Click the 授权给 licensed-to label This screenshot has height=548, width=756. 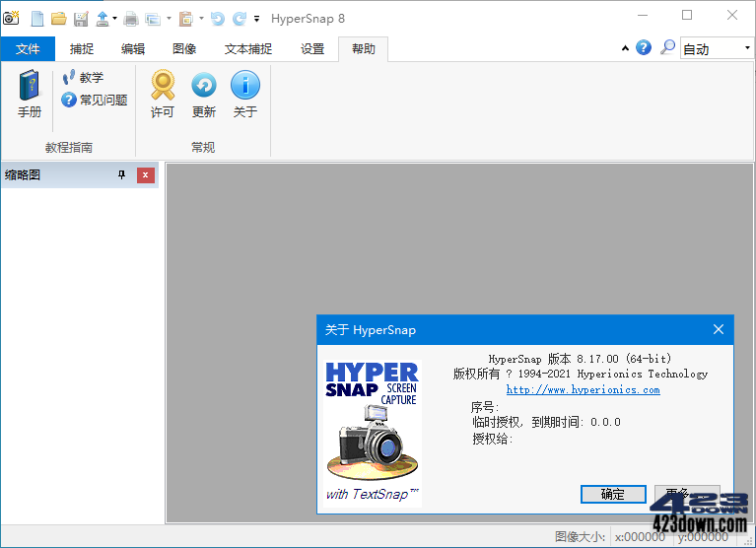tap(492, 439)
